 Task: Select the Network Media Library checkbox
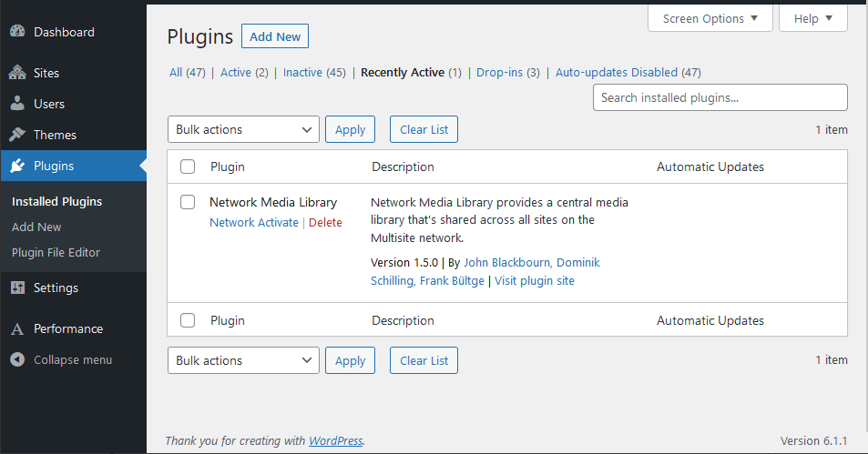(x=188, y=202)
